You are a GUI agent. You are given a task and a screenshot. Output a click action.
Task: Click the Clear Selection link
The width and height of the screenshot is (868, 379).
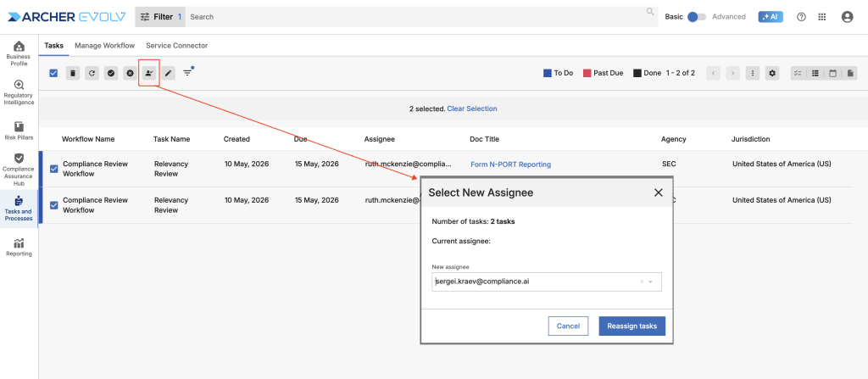(472, 109)
